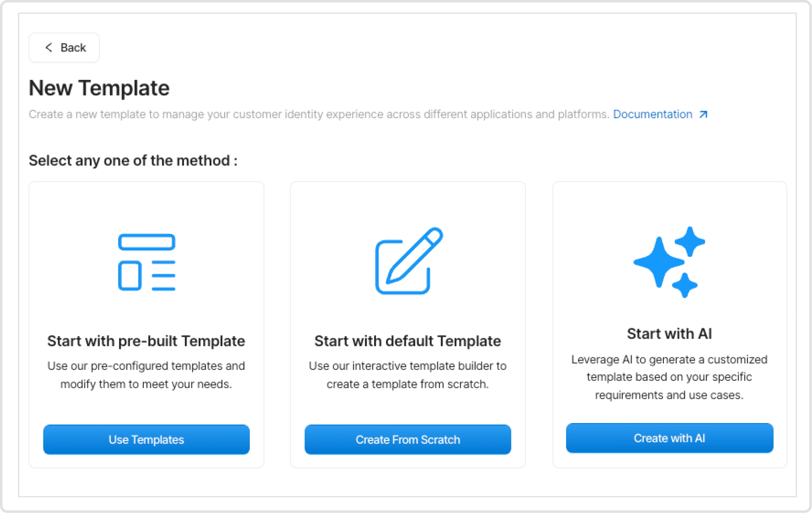Click the large star in AI sparkles icon
This screenshot has height=513, width=812.
(x=659, y=262)
